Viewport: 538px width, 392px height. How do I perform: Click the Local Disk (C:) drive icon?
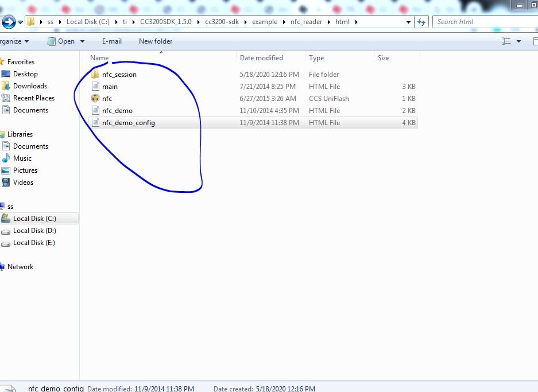coord(6,219)
